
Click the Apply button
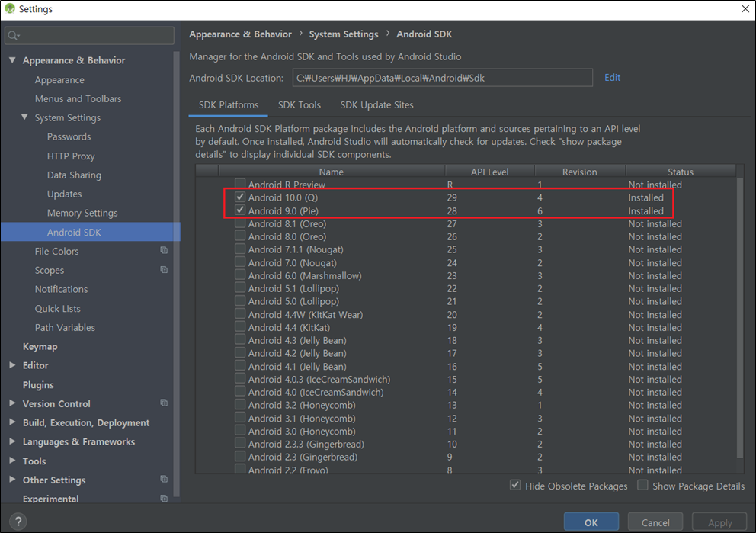tap(720, 522)
